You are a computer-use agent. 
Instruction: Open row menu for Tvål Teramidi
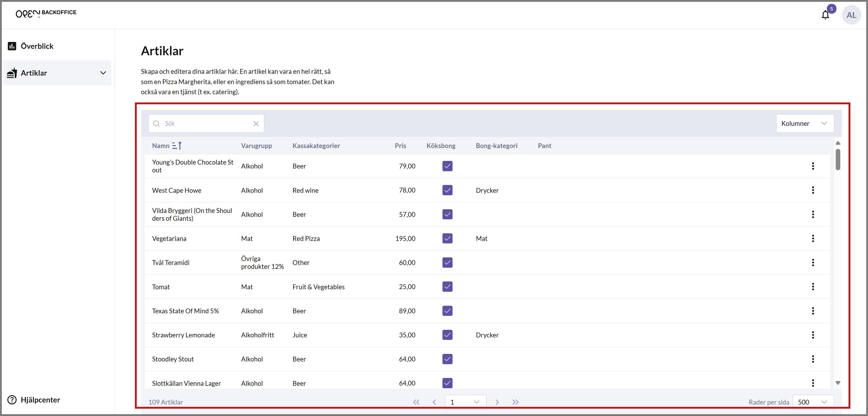pyautogui.click(x=813, y=262)
